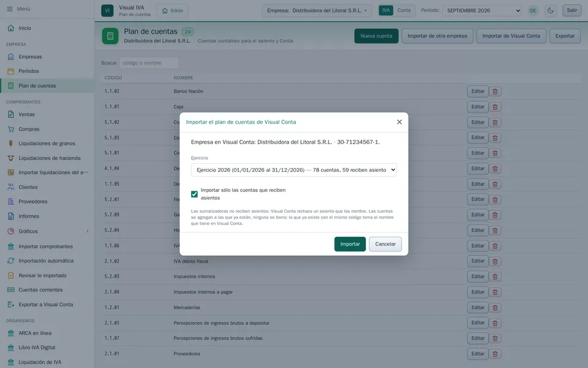Expand the Gráficos submenu chevron
The height and width of the screenshot is (368, 588).
[88, 231]
